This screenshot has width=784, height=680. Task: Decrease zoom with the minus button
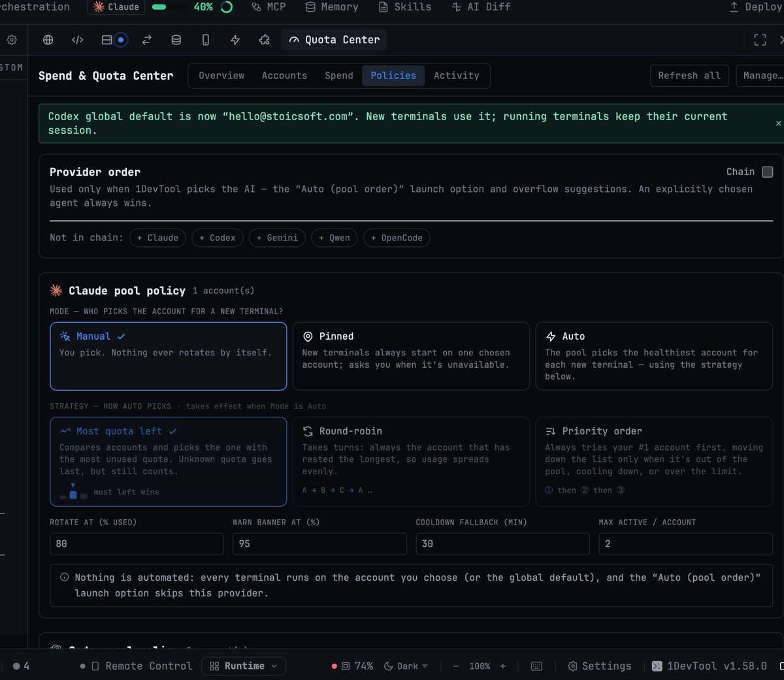coord(456,666)
